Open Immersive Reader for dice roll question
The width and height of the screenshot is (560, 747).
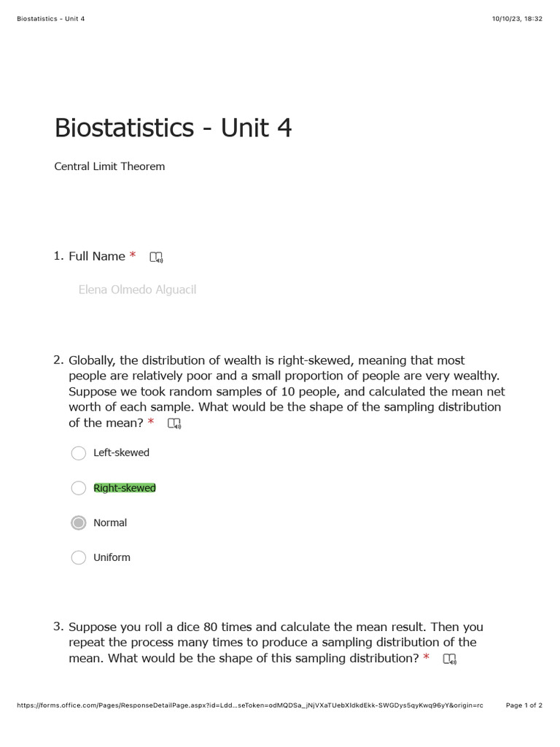pos(449,659)
